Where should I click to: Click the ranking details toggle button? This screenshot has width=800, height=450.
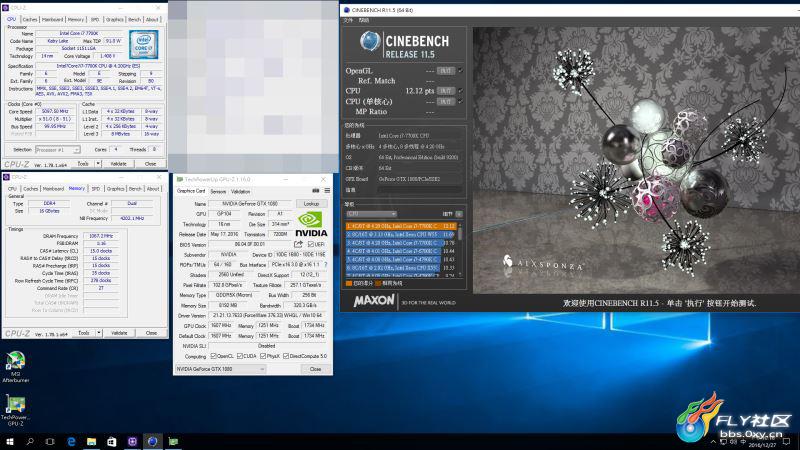(459, 214)
